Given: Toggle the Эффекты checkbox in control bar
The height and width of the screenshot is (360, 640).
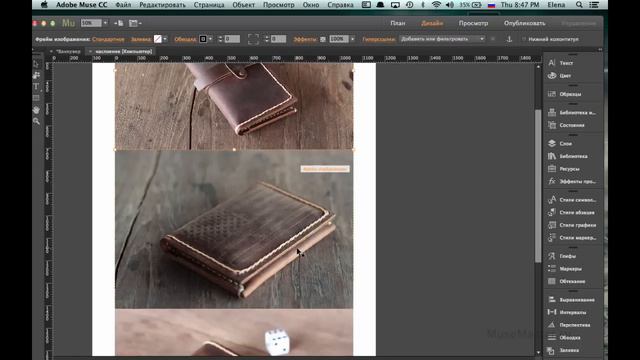Looking at the screenshot, I should click(322, 39).
